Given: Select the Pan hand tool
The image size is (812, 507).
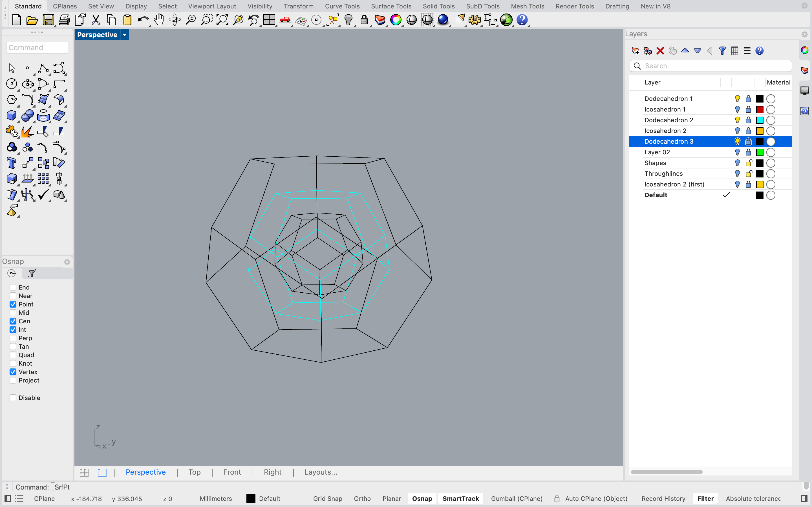Looking at the screenshot, I should pyautogui.click(x=159, y=20).
